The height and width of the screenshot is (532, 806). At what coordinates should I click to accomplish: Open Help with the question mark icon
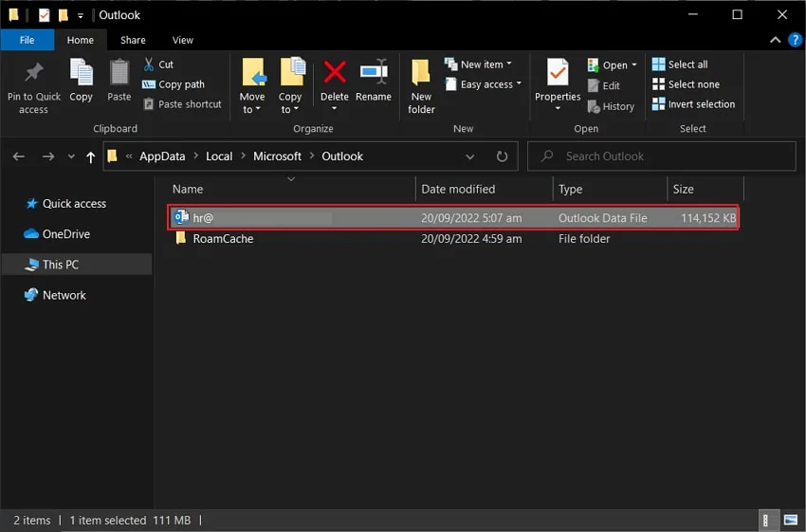795,40
